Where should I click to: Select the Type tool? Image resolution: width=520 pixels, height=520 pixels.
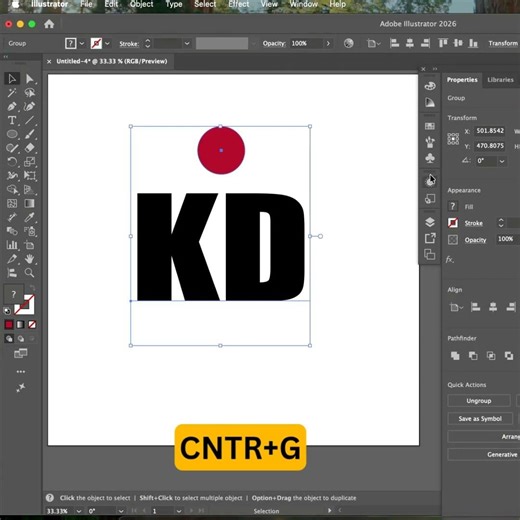pos(12,120)
